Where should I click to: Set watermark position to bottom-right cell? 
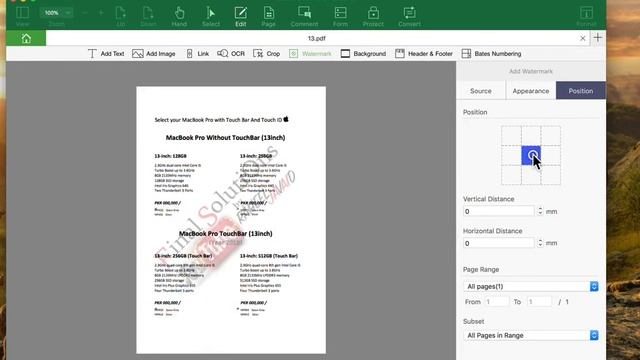coord(551,175)
